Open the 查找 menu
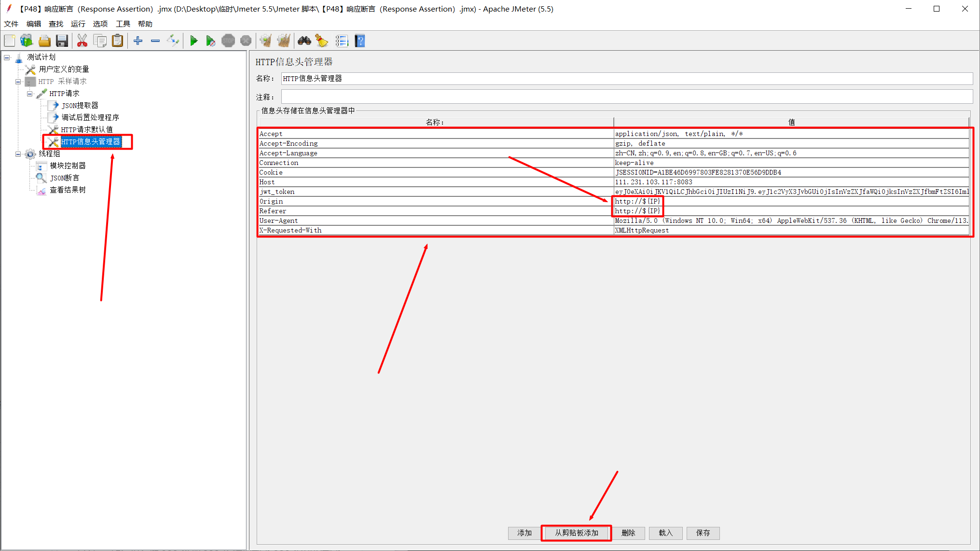The height and width of the screenshot is (551, 980). pyautogui.click(x=56, y=24)
